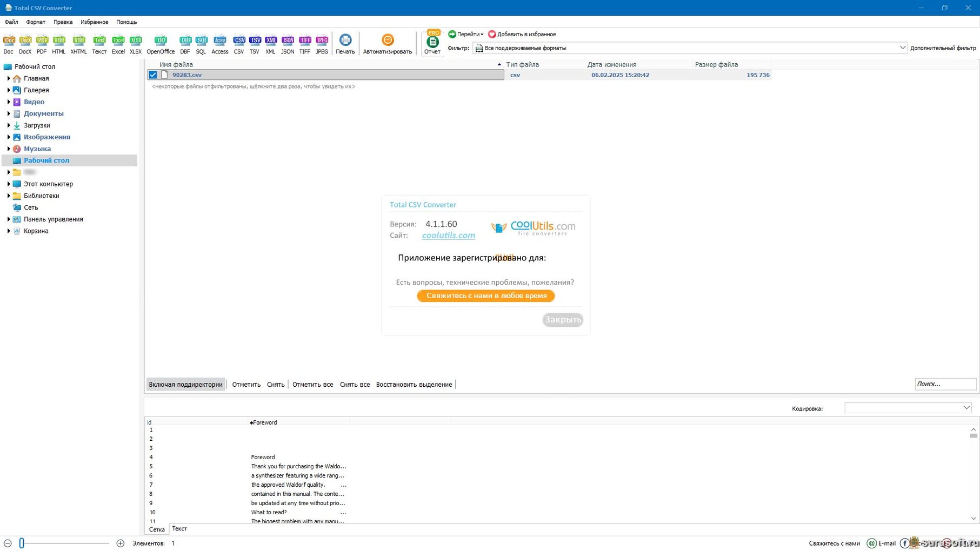The image size is (980, 551).
Task: Click the zoom slider handle
Action: (x=22, y=543)
